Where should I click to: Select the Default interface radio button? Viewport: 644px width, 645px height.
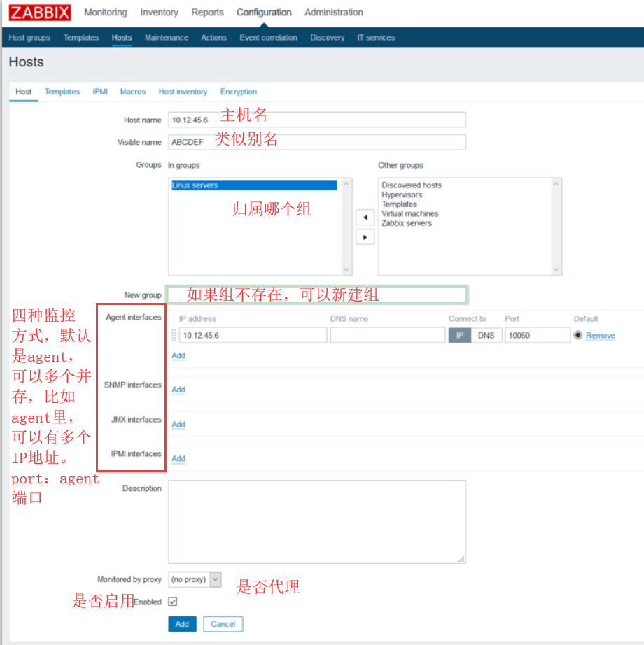[577, 335]
